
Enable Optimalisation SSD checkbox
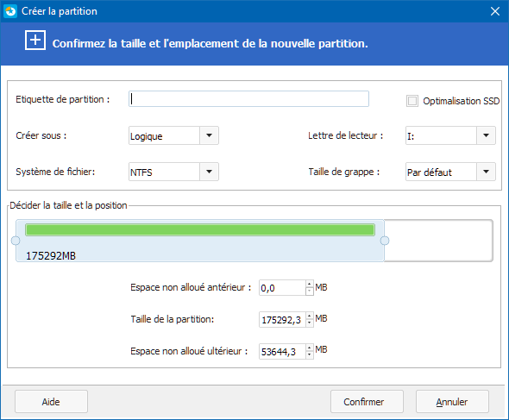[412, 101]
